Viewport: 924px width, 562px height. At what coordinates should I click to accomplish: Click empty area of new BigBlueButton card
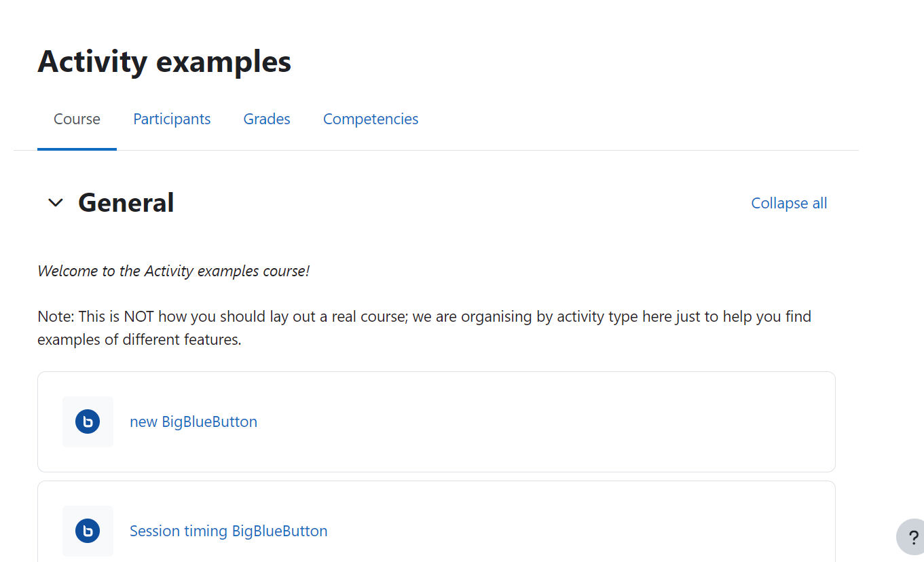coord(543,421)
